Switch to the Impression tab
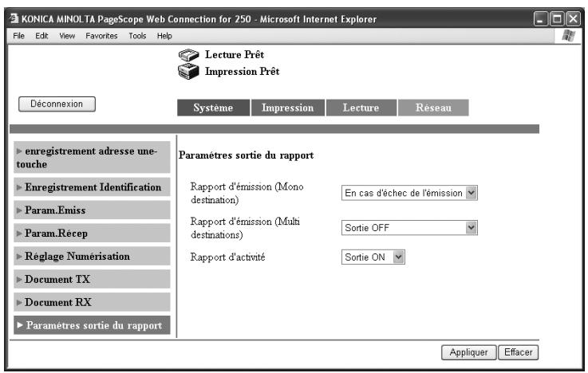Viewport: 588px width, 373px height. [x=288, y=108]
